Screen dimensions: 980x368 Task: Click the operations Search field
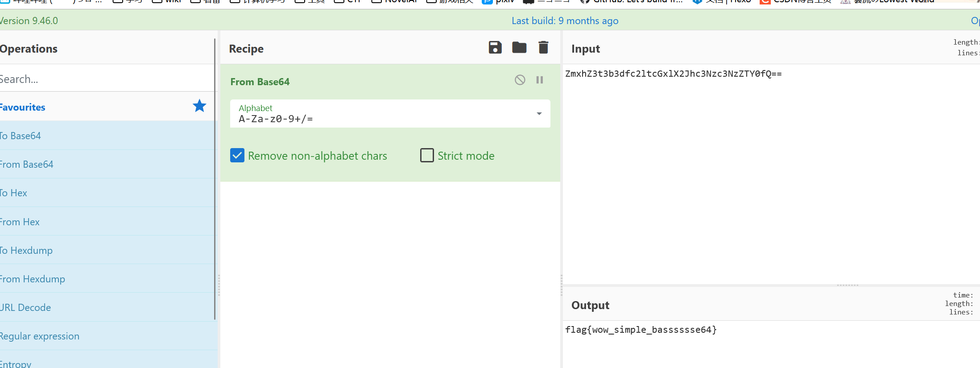pos(107,79)
